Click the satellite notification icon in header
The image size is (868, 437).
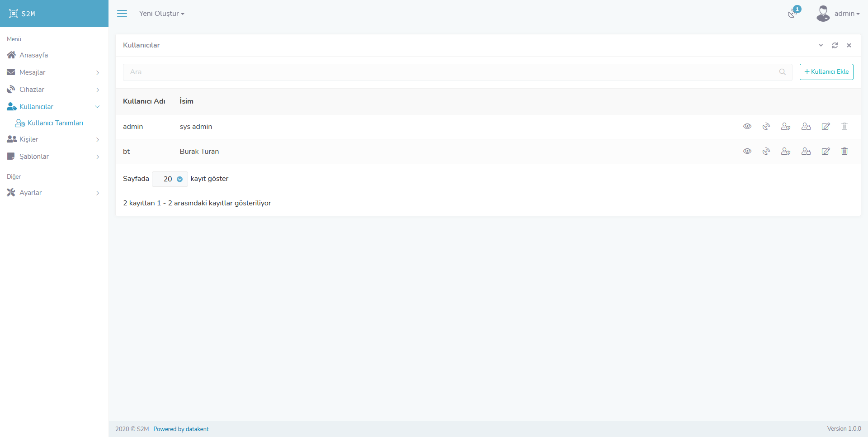pyautogui.click(x=792, y=14)
